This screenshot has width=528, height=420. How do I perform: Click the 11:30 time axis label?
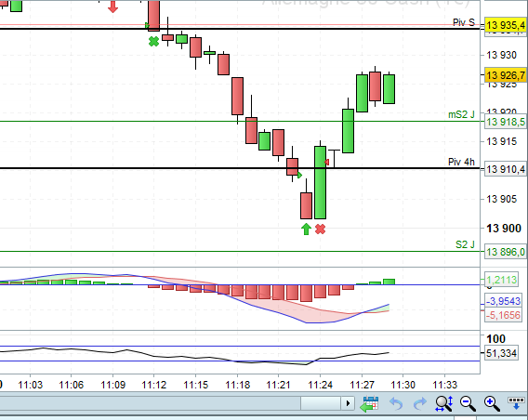click(403, 385)
